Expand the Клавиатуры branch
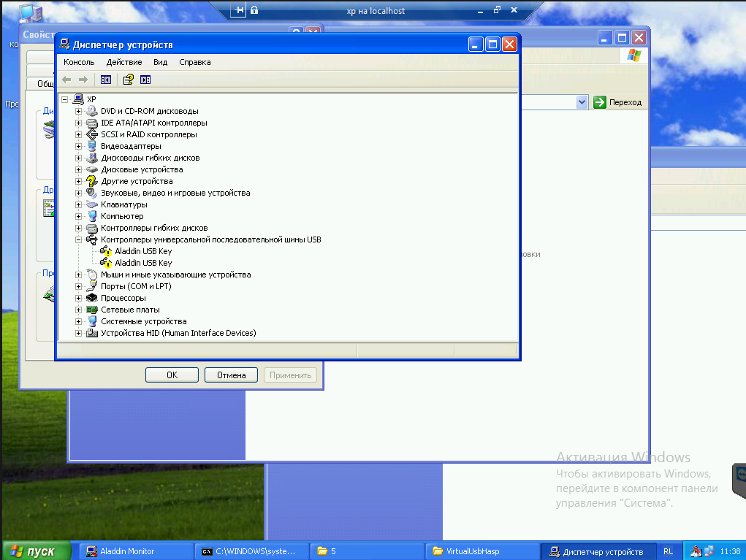 tap(78, 204)
